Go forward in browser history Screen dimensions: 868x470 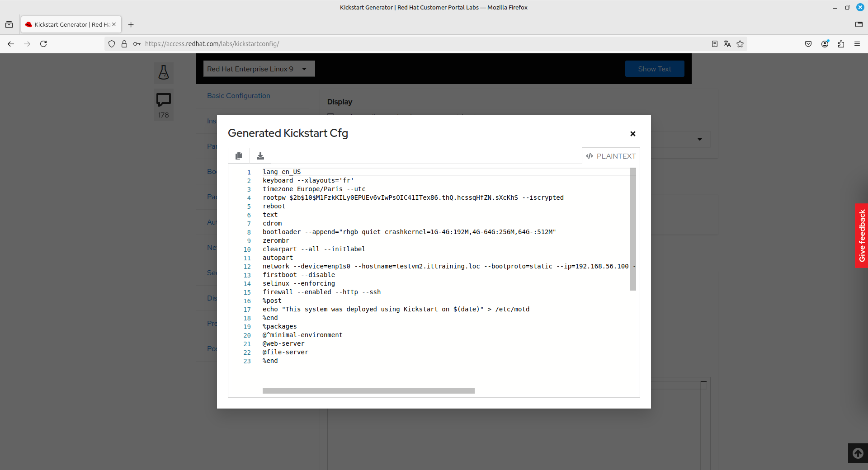pyautogui.click(x=27, y=44)
